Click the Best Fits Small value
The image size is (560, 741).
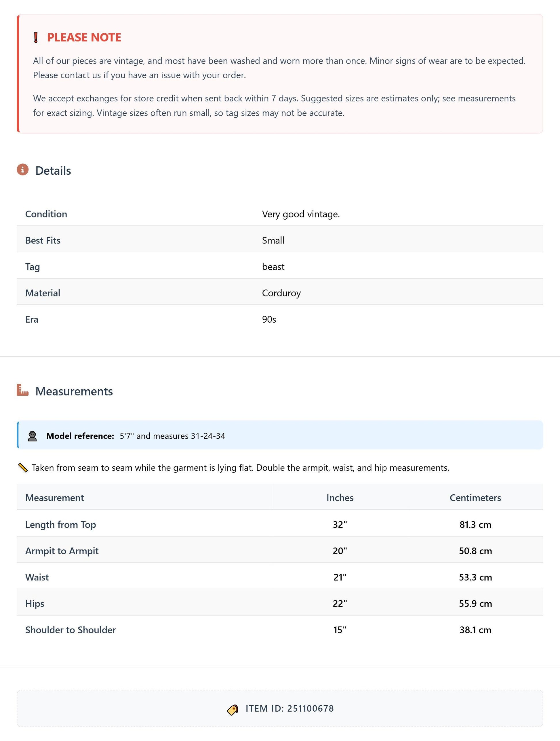[273, 241]
